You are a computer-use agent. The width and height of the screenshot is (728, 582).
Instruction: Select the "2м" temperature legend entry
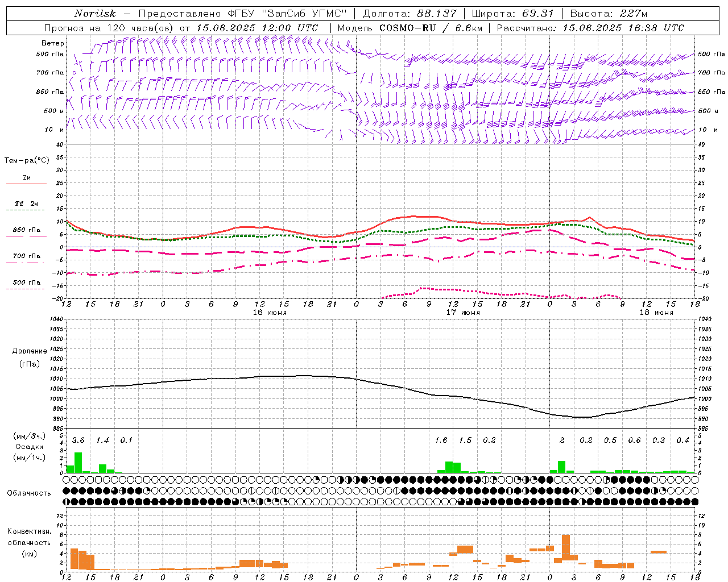pyautogui.click(x=27, y=178)
